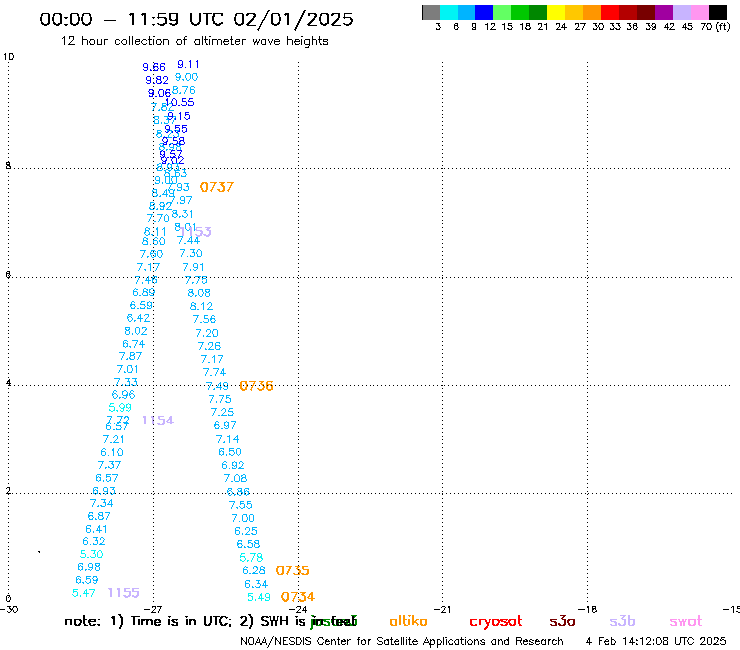
Task: Click the cyan wave height value 5.47
Action: click(84, 593)
